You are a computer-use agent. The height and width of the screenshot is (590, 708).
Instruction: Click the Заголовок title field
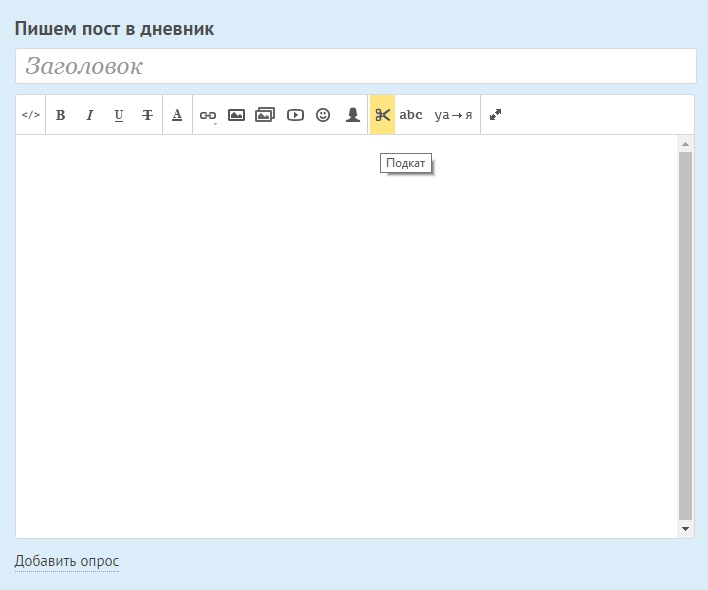[355, 67]
